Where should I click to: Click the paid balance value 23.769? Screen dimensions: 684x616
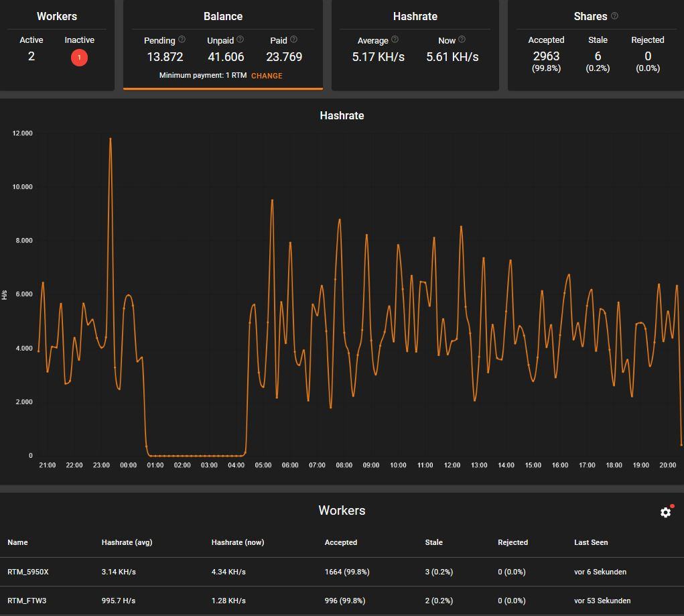[284, 57]
